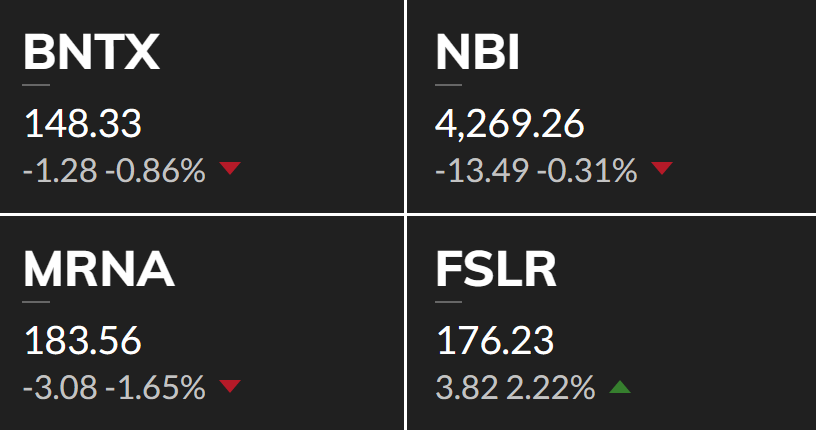Click the green up arrow for FSLR
Viewport: 816px width, 432px height.
tap(619, 385)
